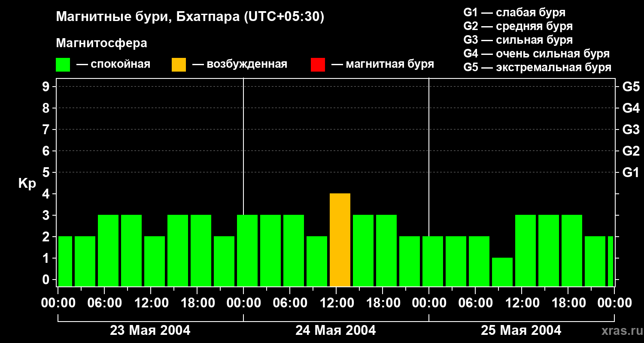
Task: Open the xras.ru watermark link
Action: tap(620, 331)
